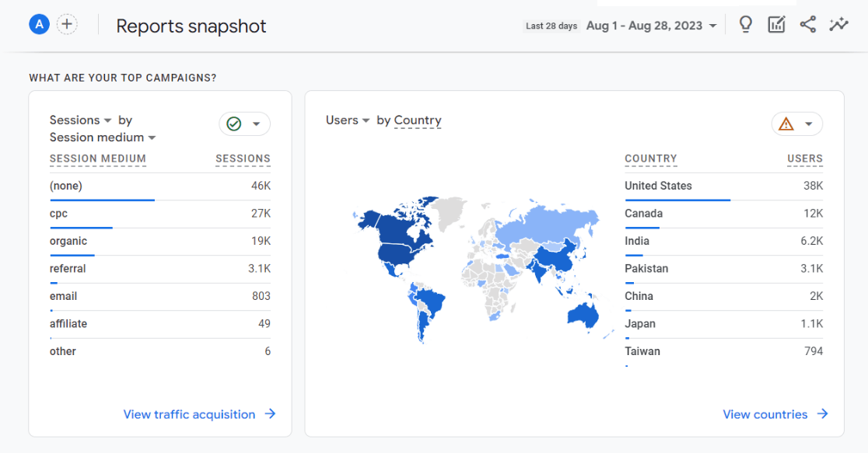Click the plus icon to add a comparison
The image size is (868, 453).
(67, 24)
